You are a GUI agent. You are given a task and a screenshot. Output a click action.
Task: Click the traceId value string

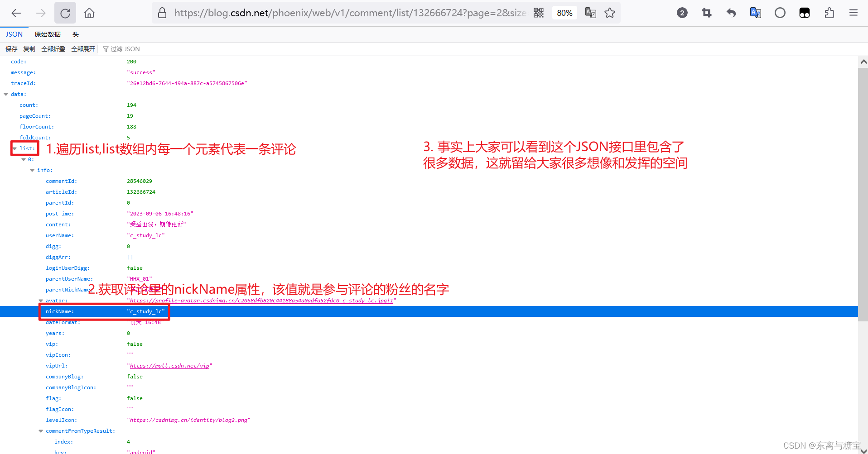click(187, 83)
